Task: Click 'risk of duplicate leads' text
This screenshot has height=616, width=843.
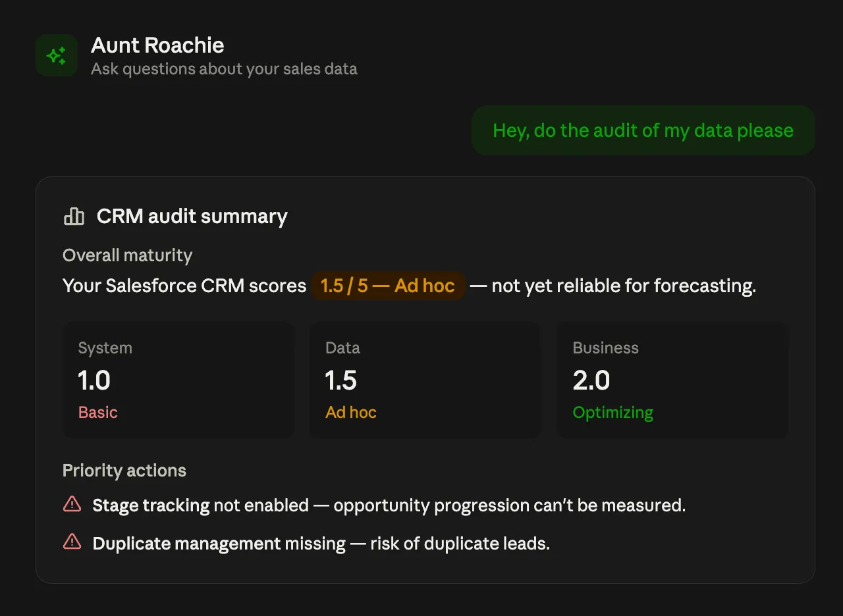Action: 459,544
